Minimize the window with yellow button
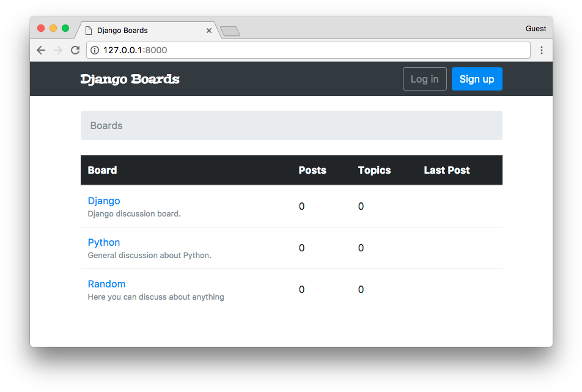The height and width of the screenshot is (392, 582). coord(53,28)
